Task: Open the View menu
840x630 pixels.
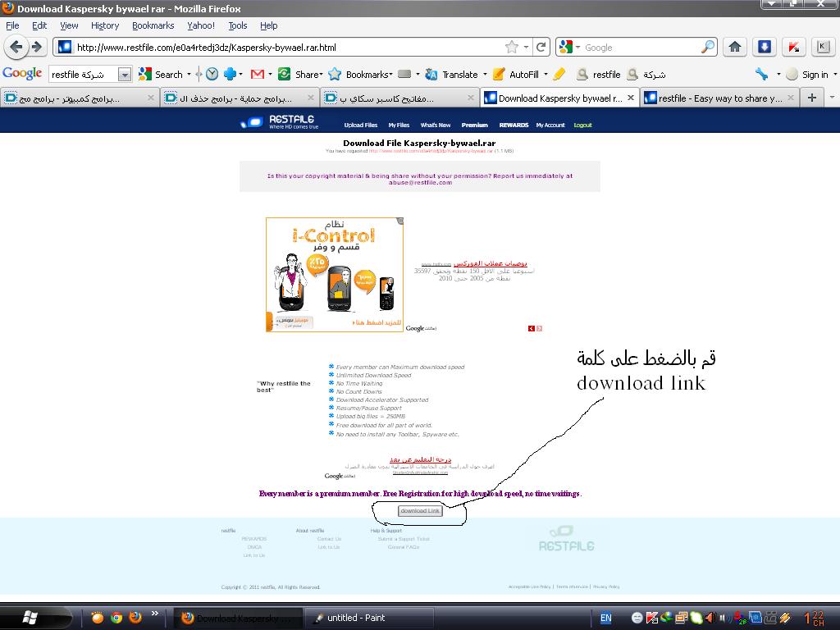Action: coord(69,25)
